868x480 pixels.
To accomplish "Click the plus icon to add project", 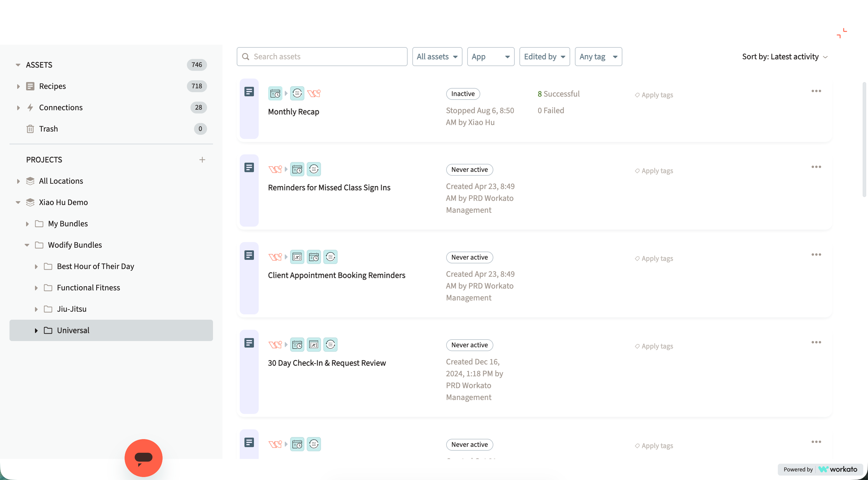I will (x=202, y=159).
